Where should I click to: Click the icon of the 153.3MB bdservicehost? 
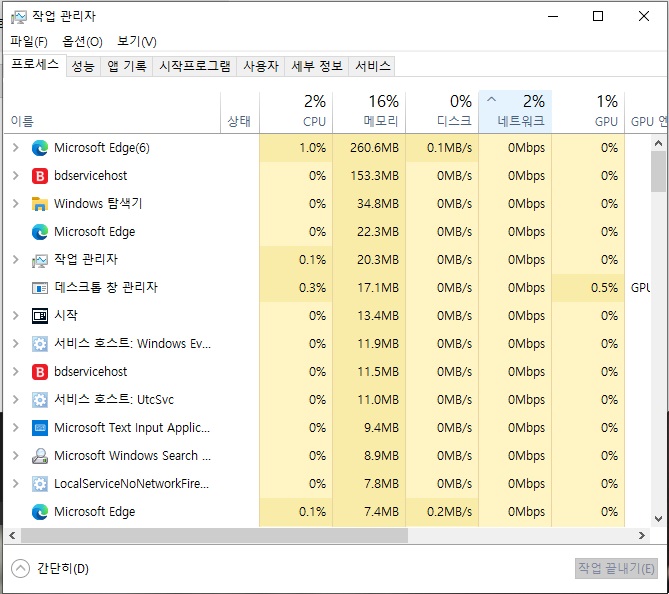click(x=40, y=176)
